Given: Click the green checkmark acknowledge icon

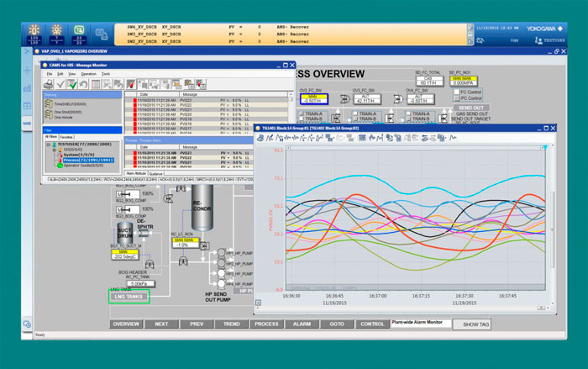Looking at the screenshot, I should tap(73, 84).
